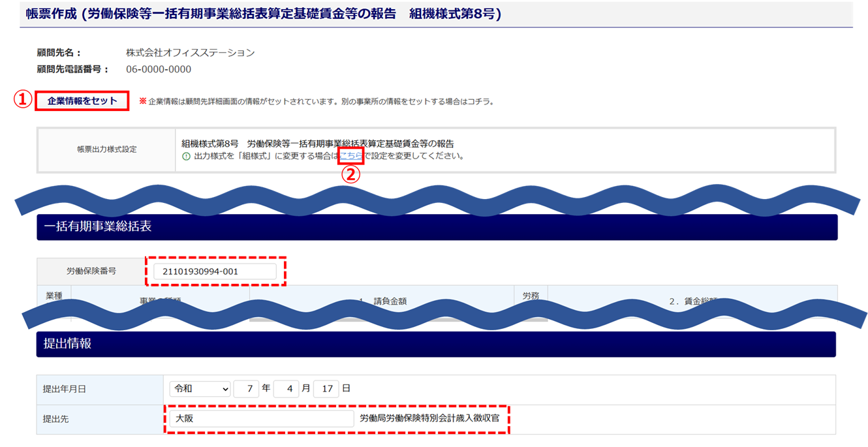868x447 pixels.
Task: Click the info icon beside 出力様式 note
Action: (186, 157)
